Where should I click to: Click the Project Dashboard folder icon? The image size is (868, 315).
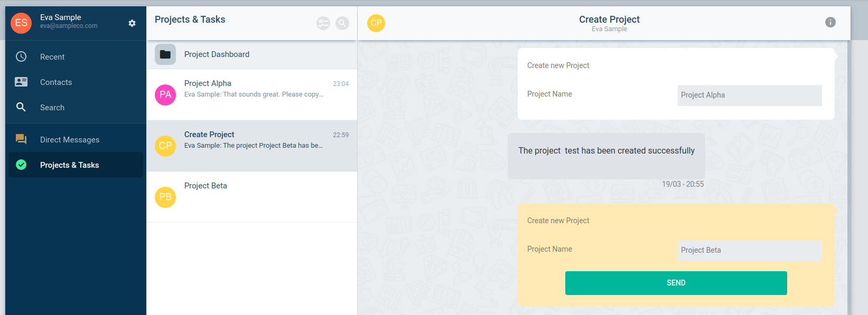point(165,54)
